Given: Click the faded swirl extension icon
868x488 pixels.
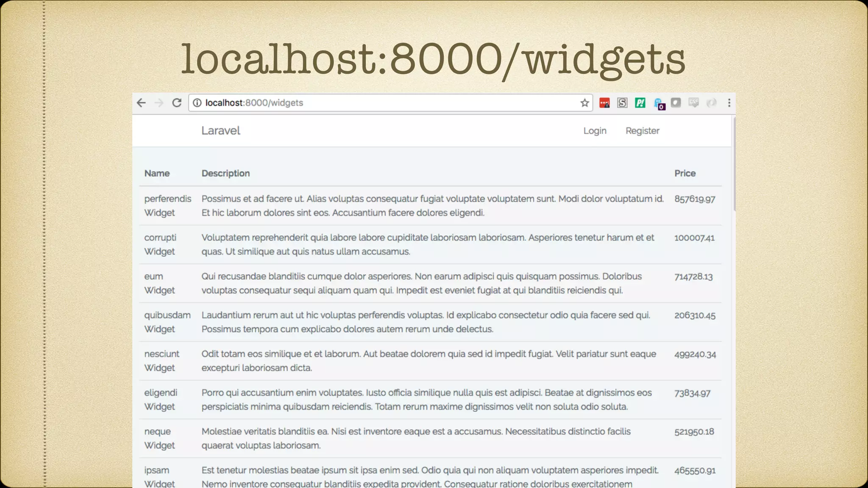Looking at the screenshot, I should 712,103.
